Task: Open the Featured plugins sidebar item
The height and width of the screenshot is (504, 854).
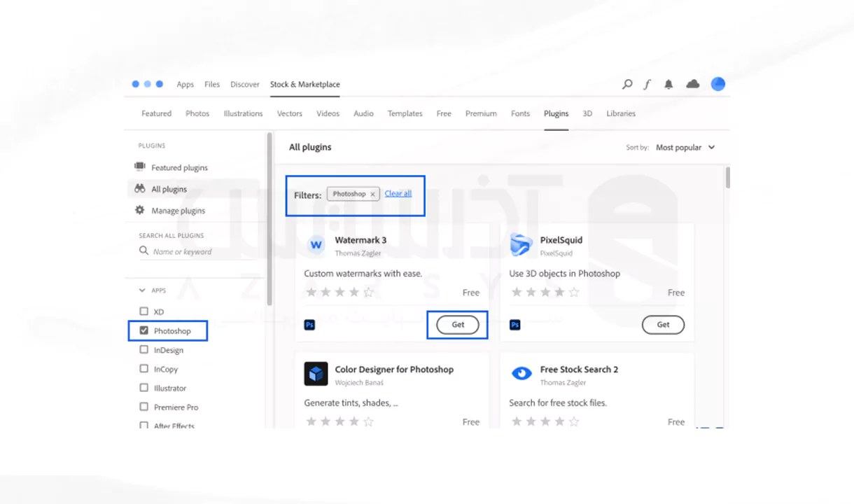Action: (x=179, y=168)
